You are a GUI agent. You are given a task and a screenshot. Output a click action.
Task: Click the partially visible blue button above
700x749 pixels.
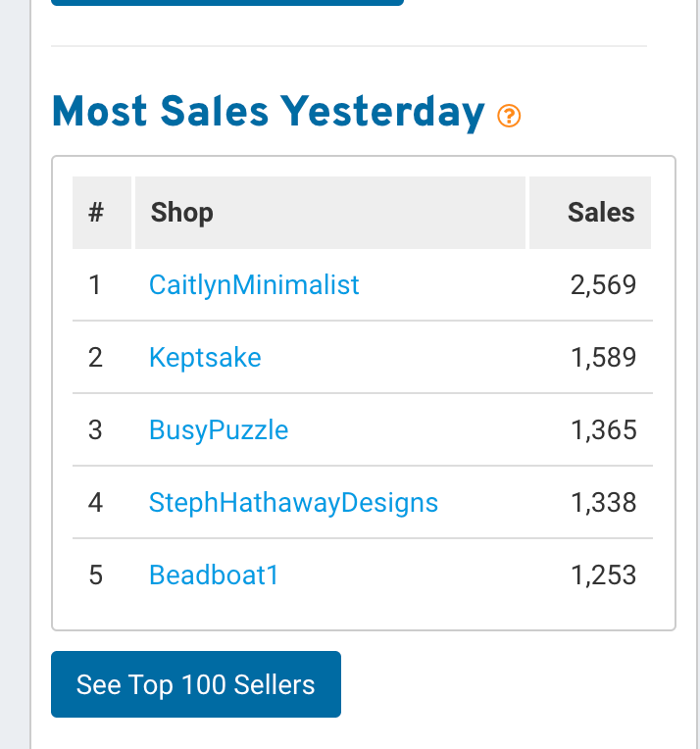[x=227, y=2]
